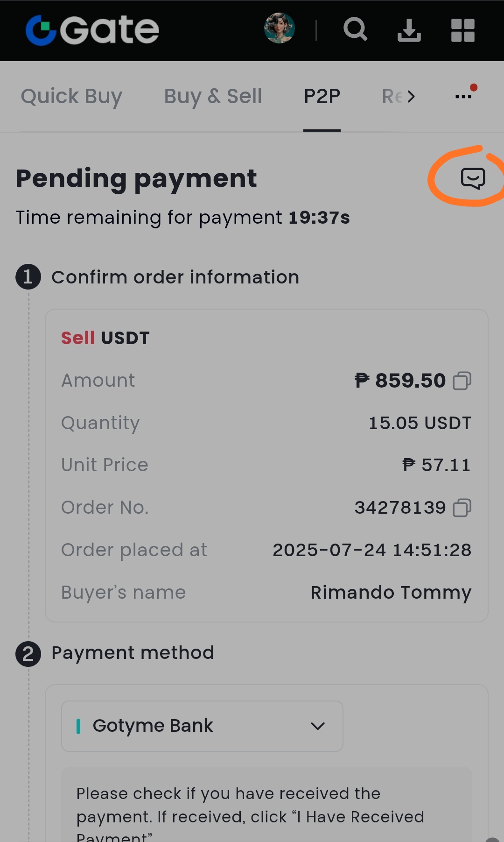504x842 pixels.
Task: Tap the buyer name Rimando Tommy
Action: click(391, 592)
